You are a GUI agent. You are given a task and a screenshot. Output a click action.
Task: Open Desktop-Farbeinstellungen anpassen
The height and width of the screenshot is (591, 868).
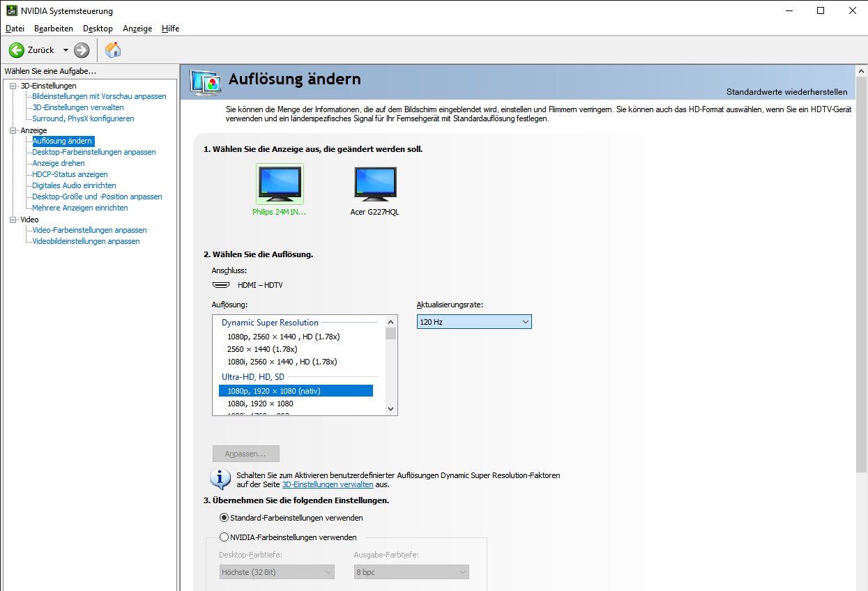click(x=94, y=152)
